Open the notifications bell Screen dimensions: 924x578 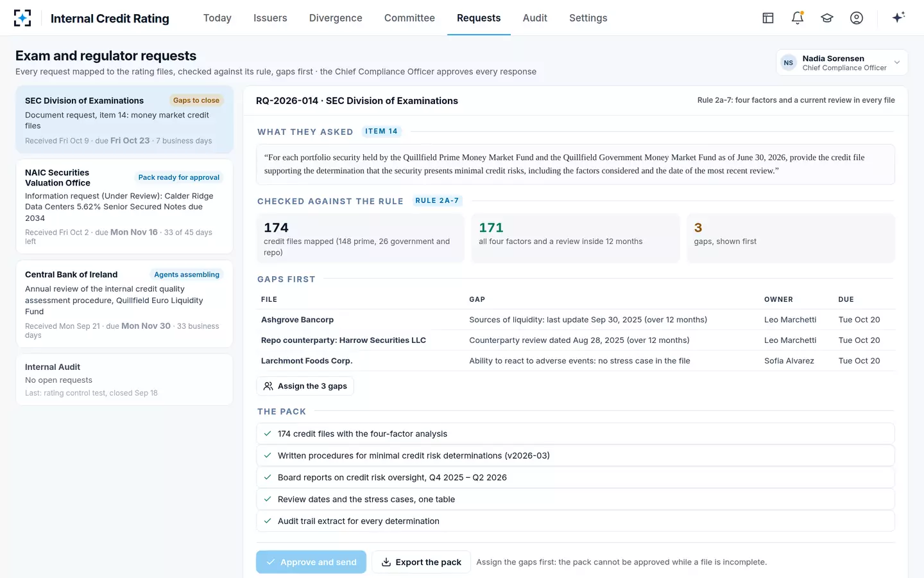pos(798,18)
